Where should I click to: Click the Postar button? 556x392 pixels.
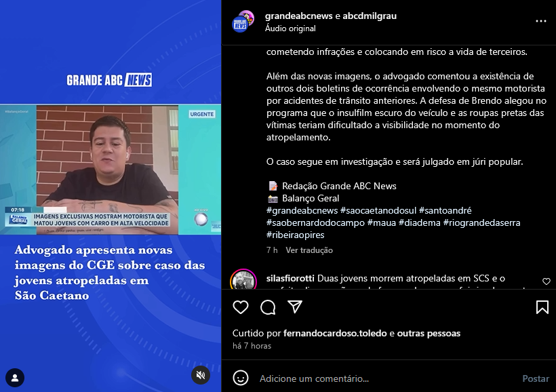[x=536, y=378]
